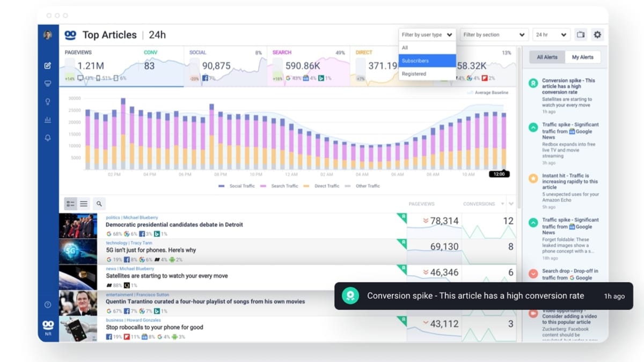Click the article search magnifier icon
The image size is (644, 362).
[x=99, y=204]
